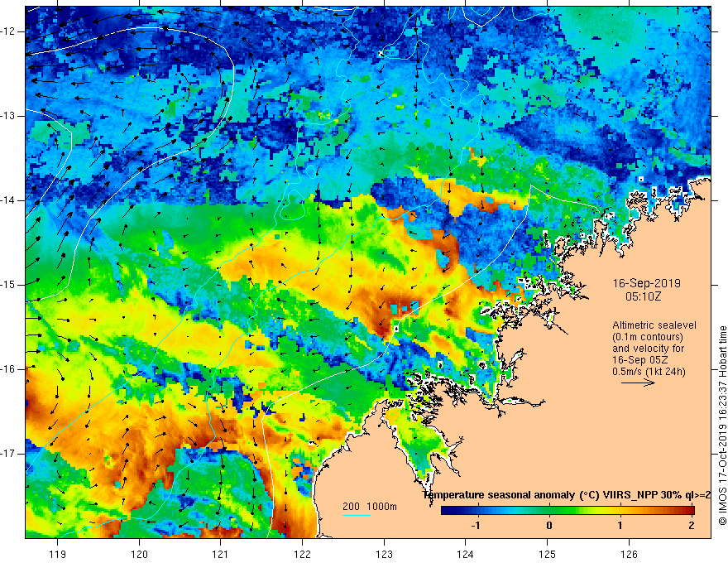Click longitude axis label 125
The width and height of the screenshot is (728, 563).
coord(548,554)
